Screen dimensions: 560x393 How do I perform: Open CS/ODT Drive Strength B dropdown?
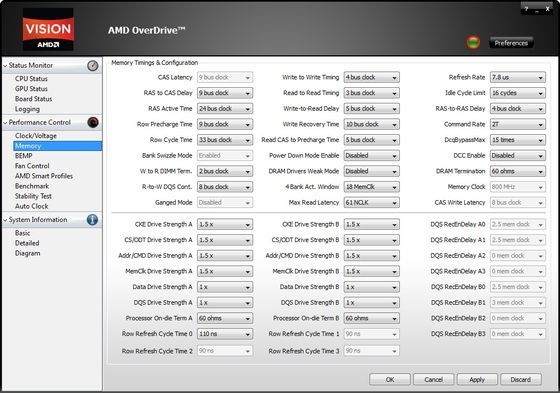(x=371, y=240)
